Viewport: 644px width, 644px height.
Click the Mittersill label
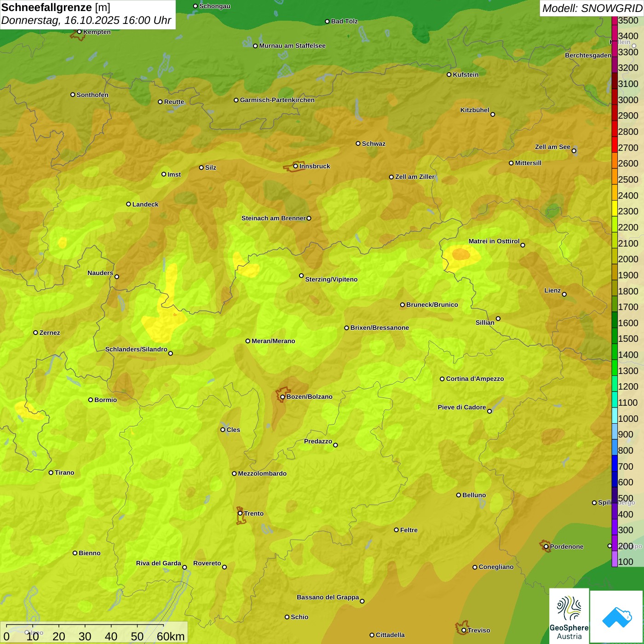click(x=528, y=163)
